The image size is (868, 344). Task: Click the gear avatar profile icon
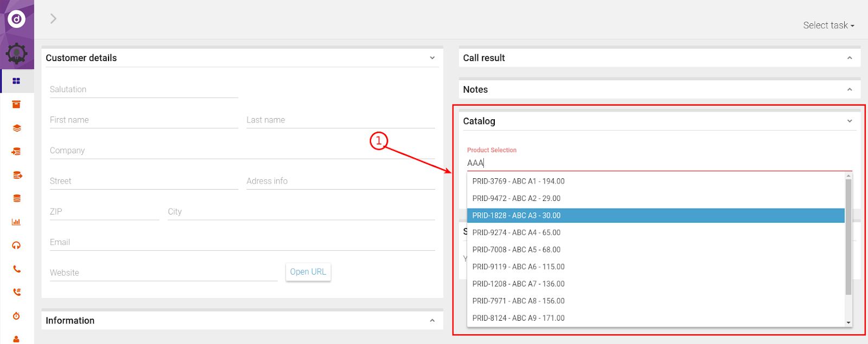[x=17, y=54]
